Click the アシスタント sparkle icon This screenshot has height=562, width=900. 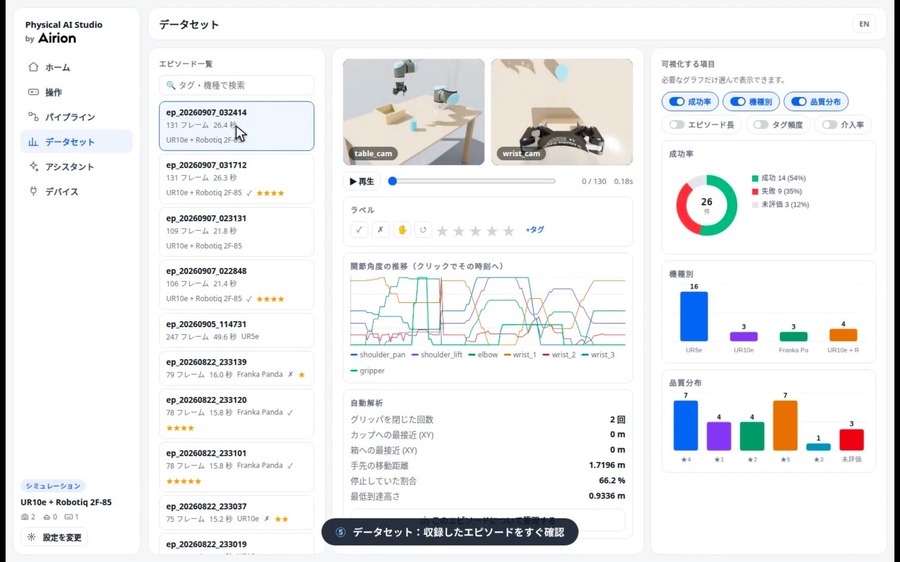(33, 166)
